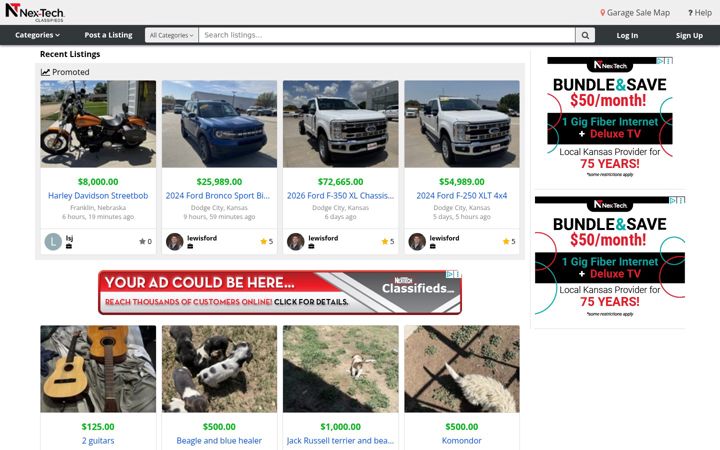Click the two guitars photo
Image resolution: width=720 pixels, height=450 pixels.
pyautogui.click(x=98, y=369)
